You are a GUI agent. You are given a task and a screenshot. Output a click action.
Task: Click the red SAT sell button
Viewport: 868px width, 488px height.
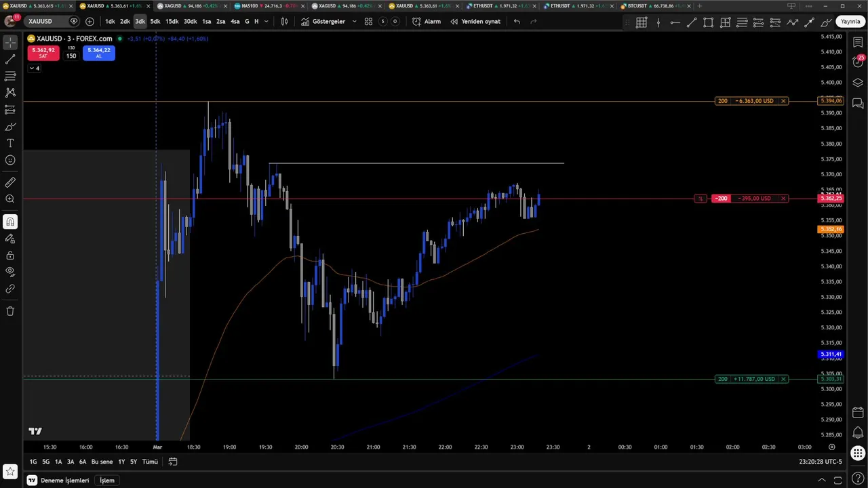[x=43, y=53]
